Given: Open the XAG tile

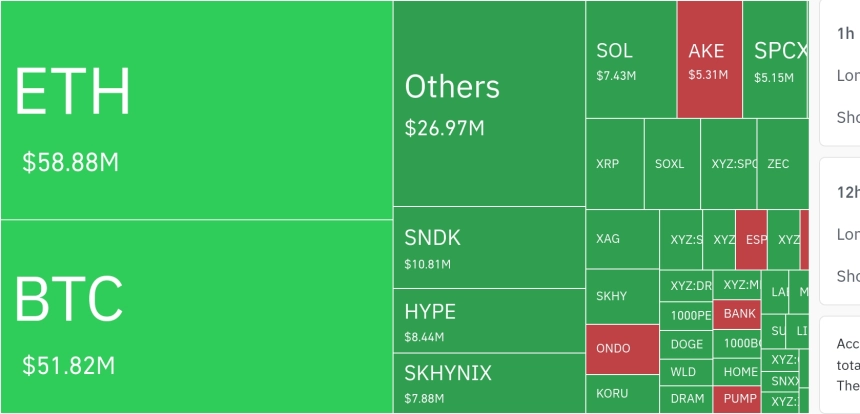Looking at the screenshot, I should (x=623, y=240).
